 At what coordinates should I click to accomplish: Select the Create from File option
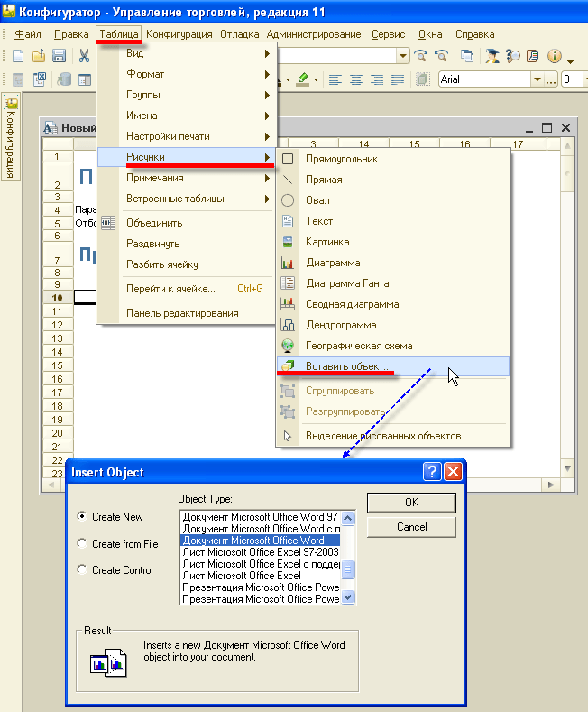[82, 543]
